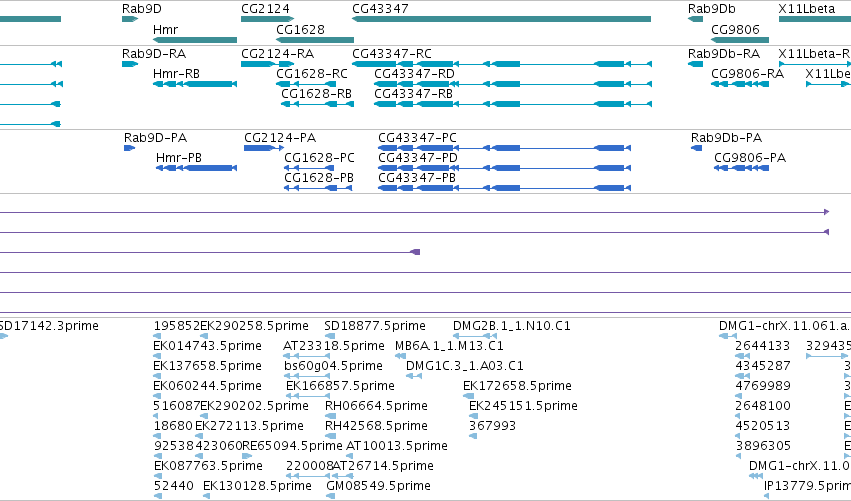Select protein CG2124-PA label
Screen dimensions: 851x501
tap(280, 137)
